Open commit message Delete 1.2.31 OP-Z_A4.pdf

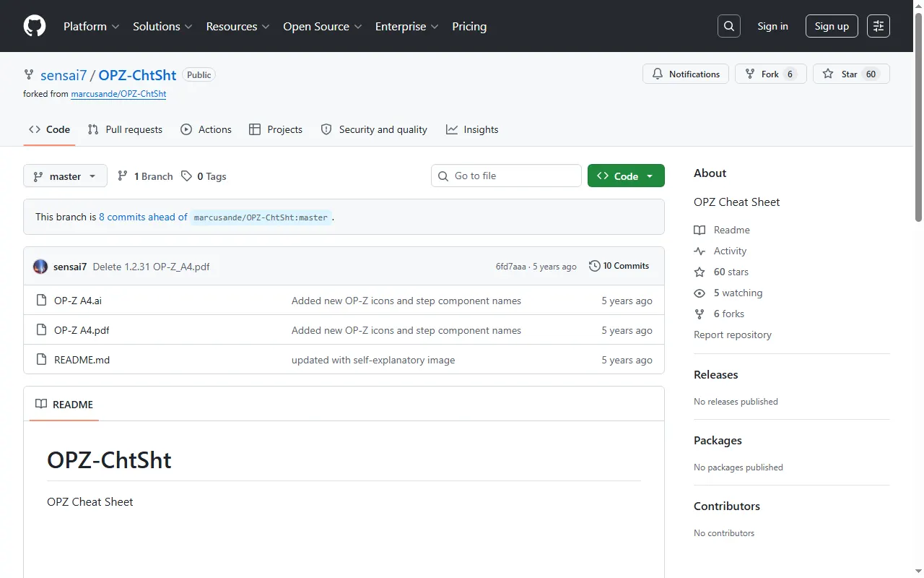tap(152, 267)
